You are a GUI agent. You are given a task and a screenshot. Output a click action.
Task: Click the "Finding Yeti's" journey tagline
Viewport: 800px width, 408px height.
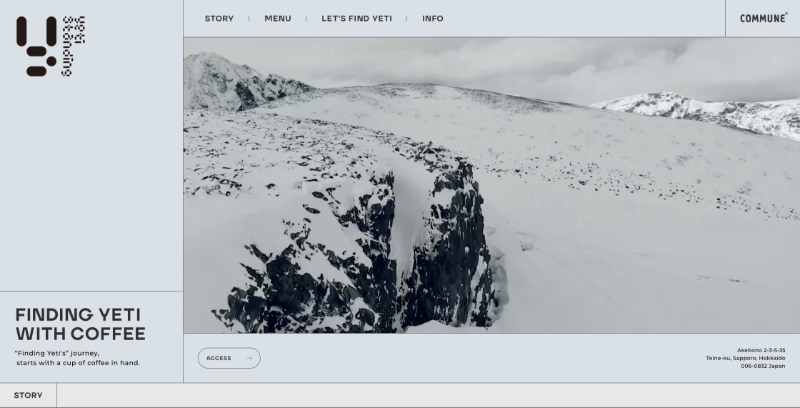(57, 353)
